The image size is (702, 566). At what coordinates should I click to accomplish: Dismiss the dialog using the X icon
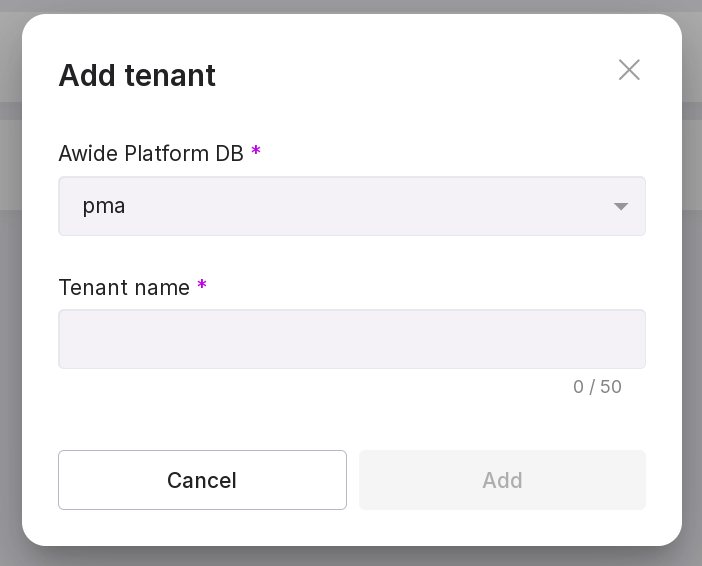coord(629,69)
